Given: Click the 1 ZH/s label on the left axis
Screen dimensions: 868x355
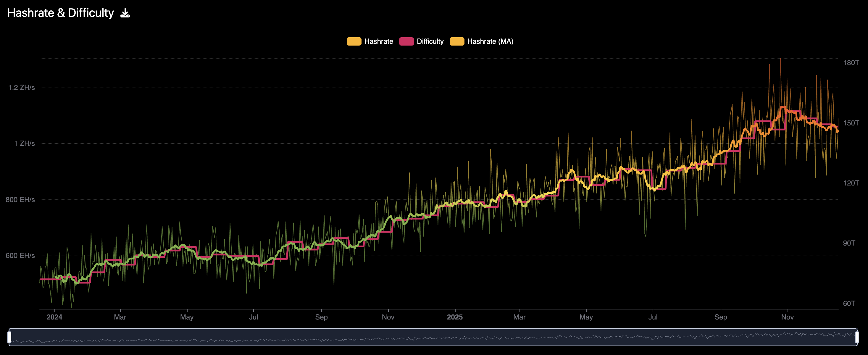Looking at the screenshot, I should (24, 143).
